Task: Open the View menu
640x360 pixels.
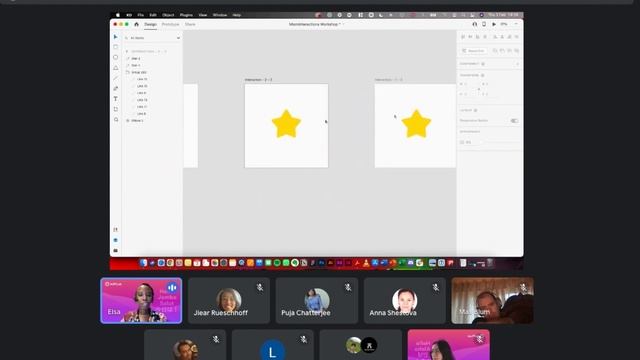Action: pos(203,15)
